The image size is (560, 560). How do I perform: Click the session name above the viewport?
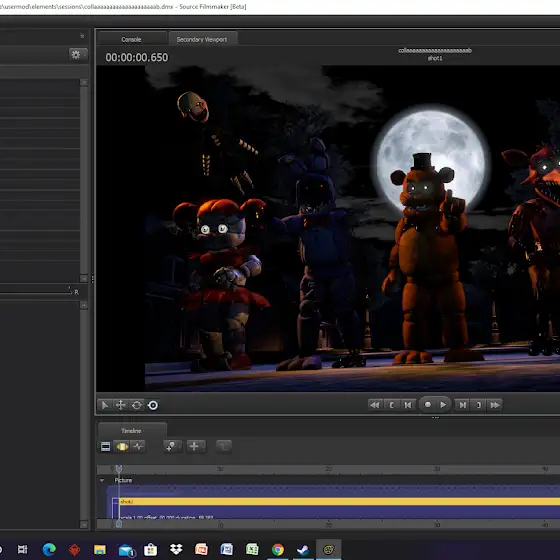click(x=435, y=50)
